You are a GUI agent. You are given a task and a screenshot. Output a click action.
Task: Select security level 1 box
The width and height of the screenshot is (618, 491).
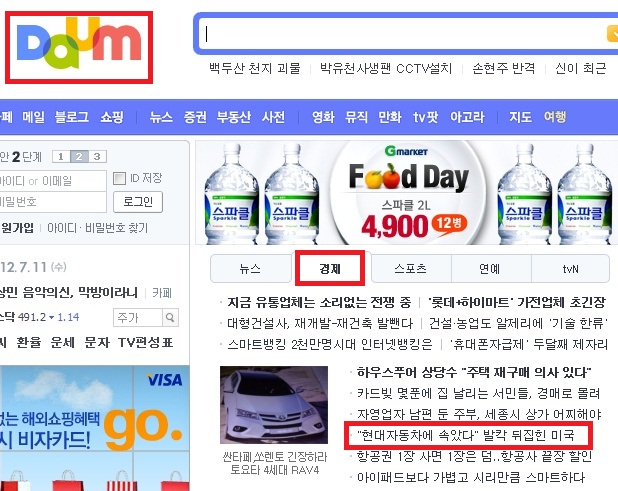point(61,157)
